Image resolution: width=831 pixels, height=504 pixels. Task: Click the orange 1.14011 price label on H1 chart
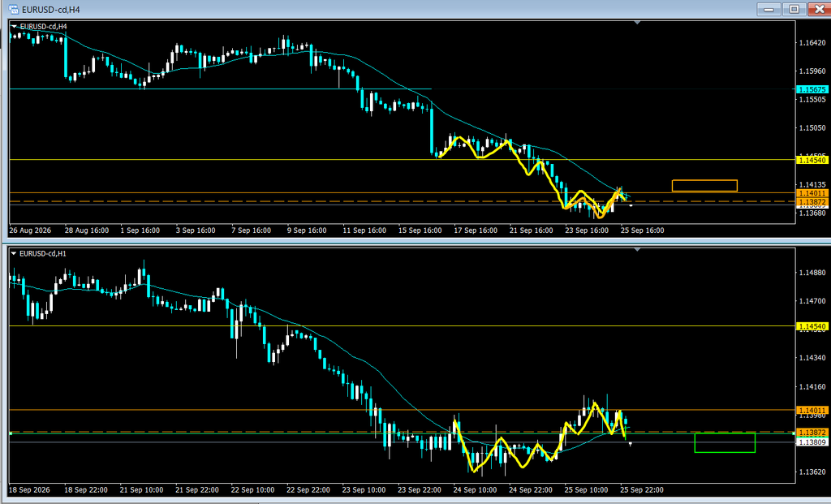(x=812, y=410)
